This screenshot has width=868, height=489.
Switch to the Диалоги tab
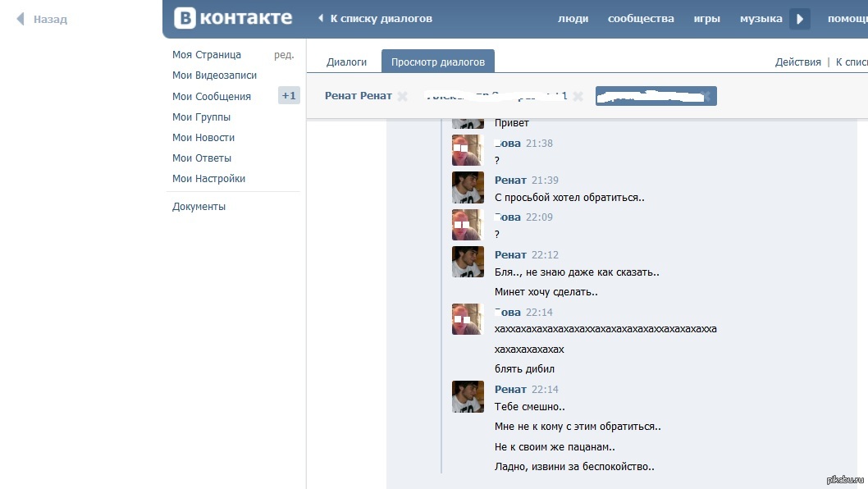point(346,62)
